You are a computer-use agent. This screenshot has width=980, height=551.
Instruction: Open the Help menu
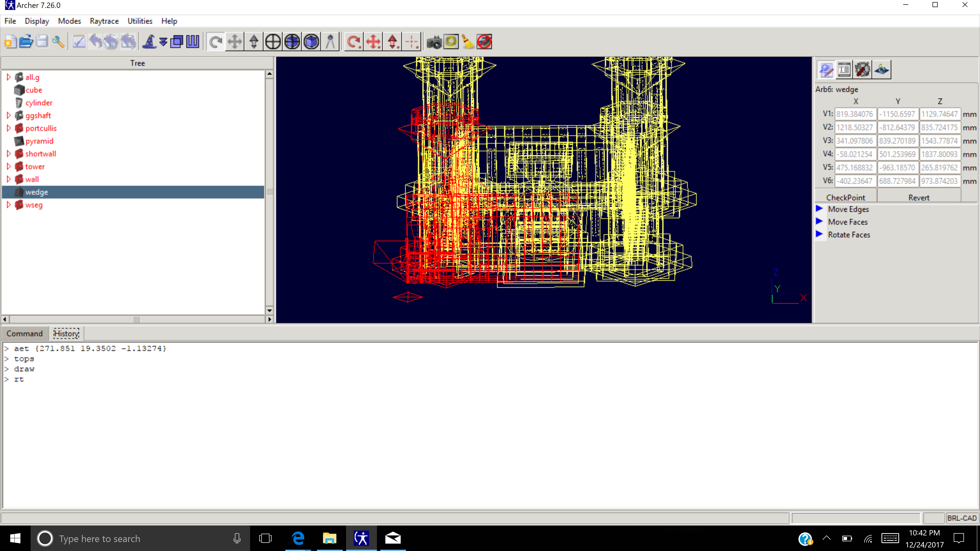pyautogui.click(x=169, y=21)
